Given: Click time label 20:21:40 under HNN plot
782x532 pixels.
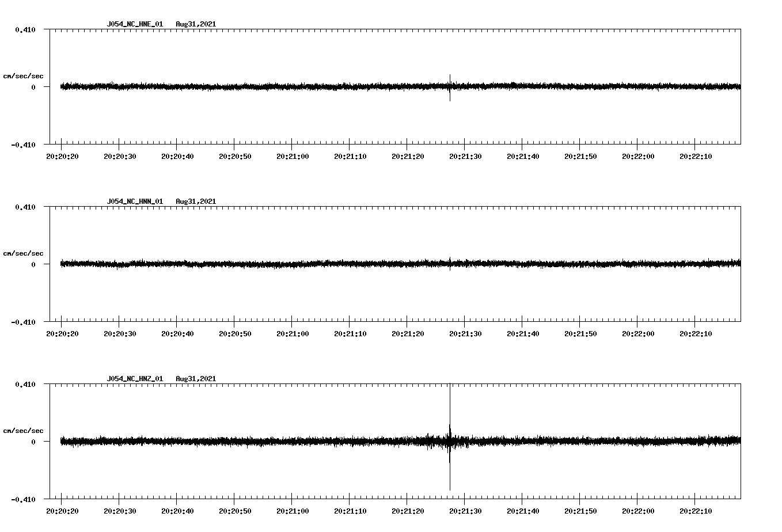Looking at the screenshot, I should 523,334.
